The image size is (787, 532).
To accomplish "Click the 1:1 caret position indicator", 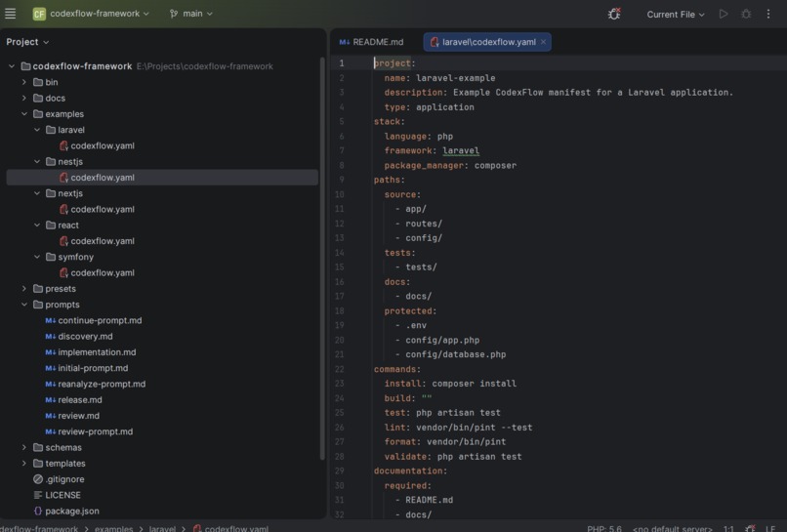I will tap(728, 528).
